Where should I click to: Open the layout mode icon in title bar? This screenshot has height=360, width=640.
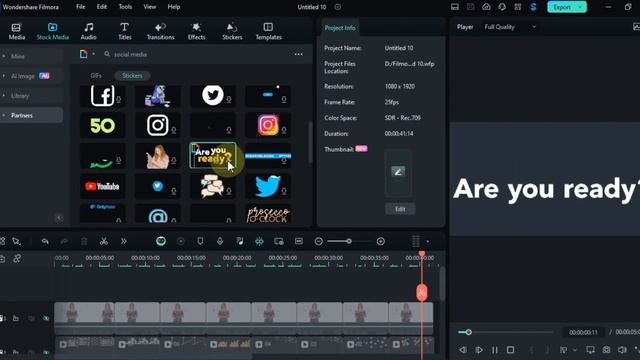tap(455, 7)
